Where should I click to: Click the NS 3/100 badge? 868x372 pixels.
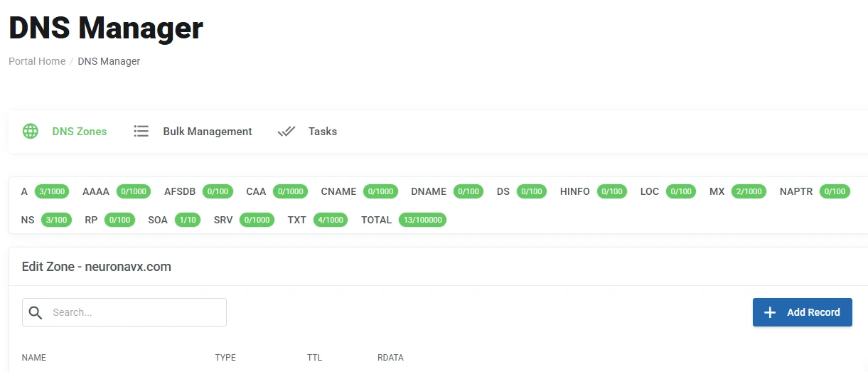coord(56,220)
